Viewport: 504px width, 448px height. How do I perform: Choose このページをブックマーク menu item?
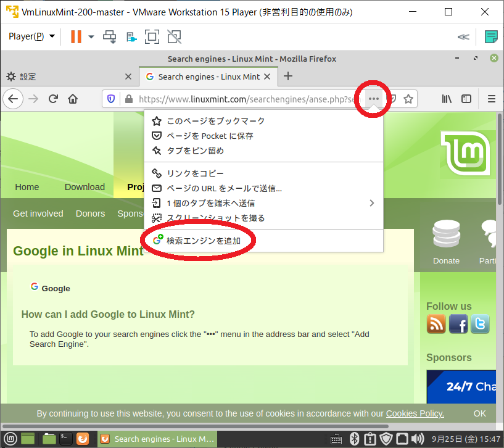[263, 121]
